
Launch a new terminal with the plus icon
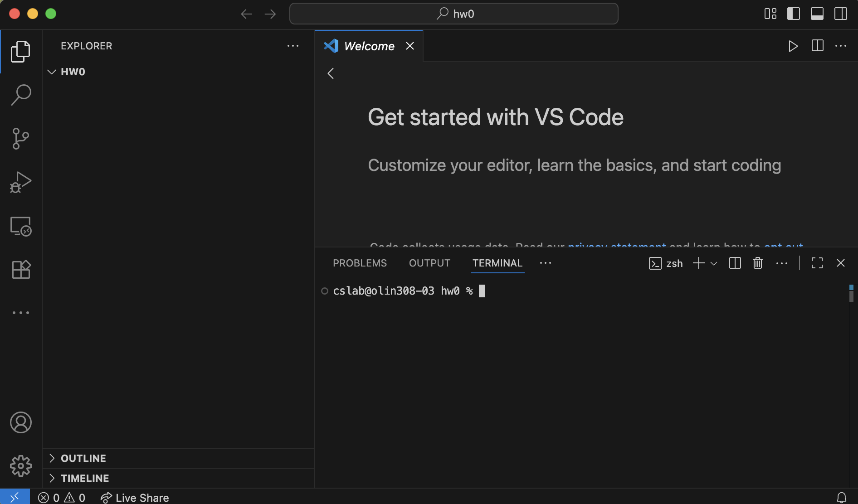pyautogui.click(x=697, y=263)
